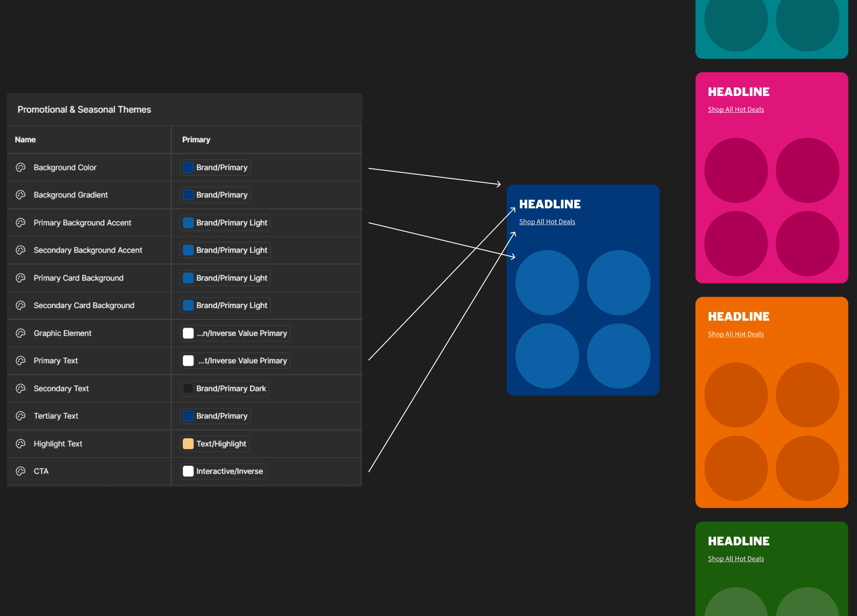This screenshot has height=616, width=857.
Task: Open Brand/Primary Light value for Primary Background Accent
Action: 225,223
